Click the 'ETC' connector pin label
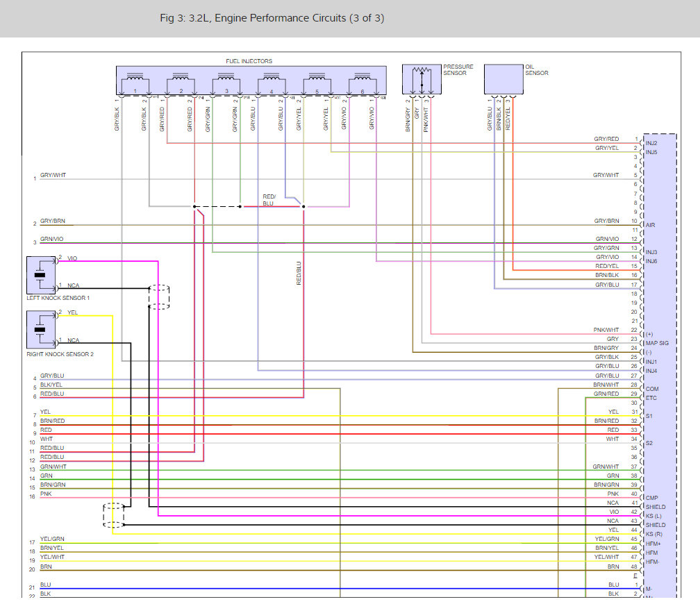Screen dimensions: 700x602 [651, 398]
